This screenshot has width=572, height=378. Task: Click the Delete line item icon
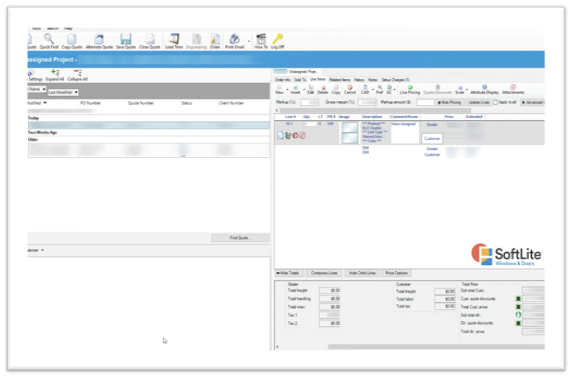click(x=323, y=88)
